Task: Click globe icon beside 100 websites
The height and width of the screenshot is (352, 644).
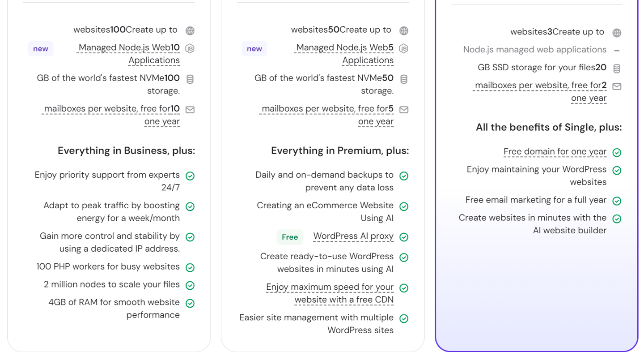Action: pyautogui.click(x=190, y=31)
